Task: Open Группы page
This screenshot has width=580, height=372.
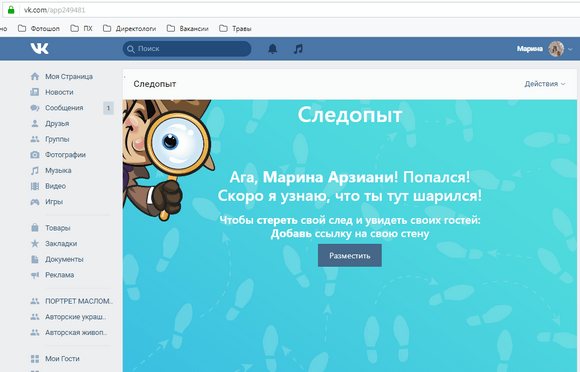Action: [x=57, y=139]
